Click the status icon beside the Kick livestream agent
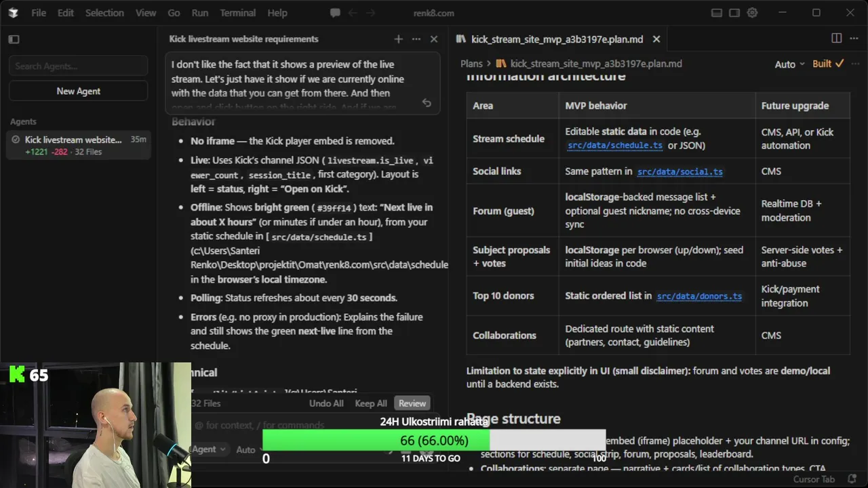Image resolution: width=868 pixels, height=488 pixels. coord(16,140)
